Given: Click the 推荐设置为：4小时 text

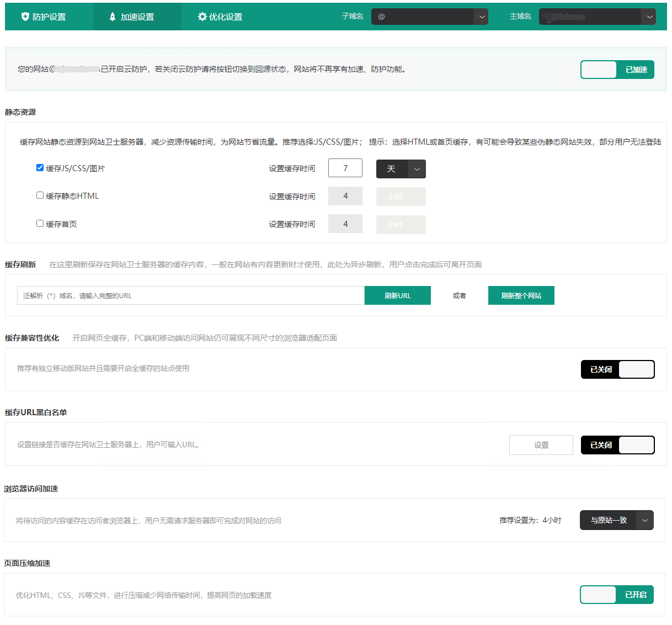Looking at the screenshot, I should [530, 520].
